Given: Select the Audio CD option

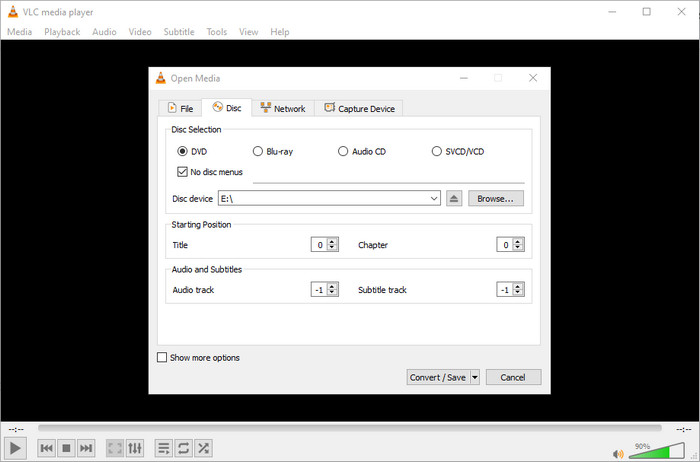Looking at the screenshot, I should [343, 151].
